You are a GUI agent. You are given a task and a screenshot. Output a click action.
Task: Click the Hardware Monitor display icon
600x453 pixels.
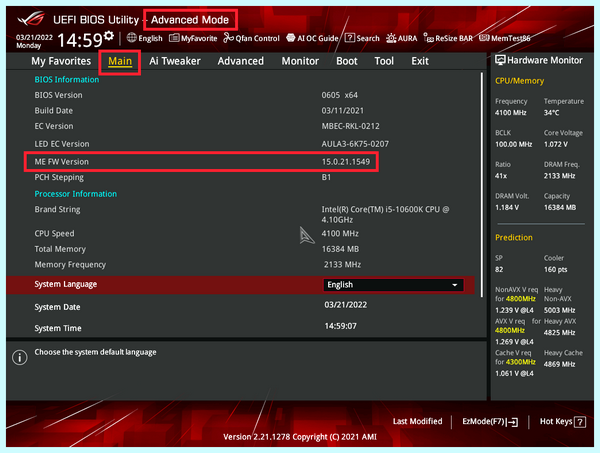500,60
